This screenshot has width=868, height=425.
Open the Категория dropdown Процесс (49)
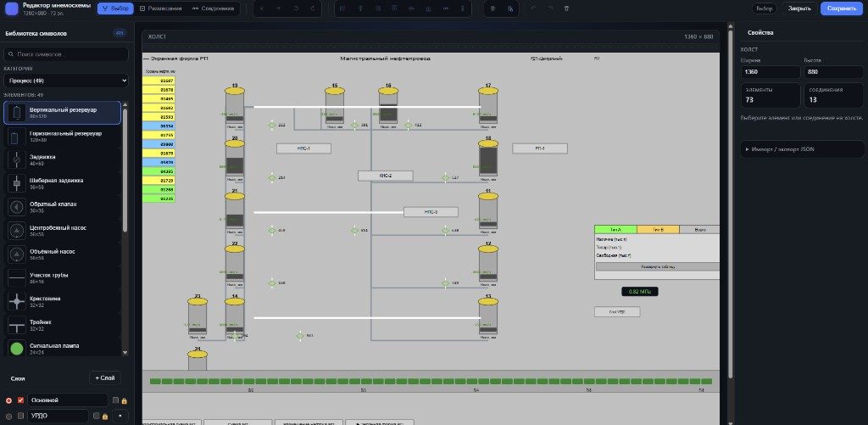pos(66,81)
